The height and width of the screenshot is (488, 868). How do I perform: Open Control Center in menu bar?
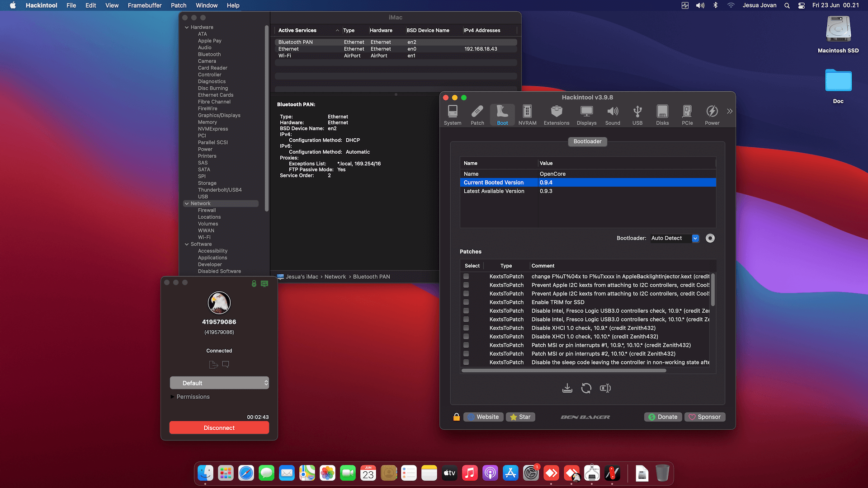[802, 5]
